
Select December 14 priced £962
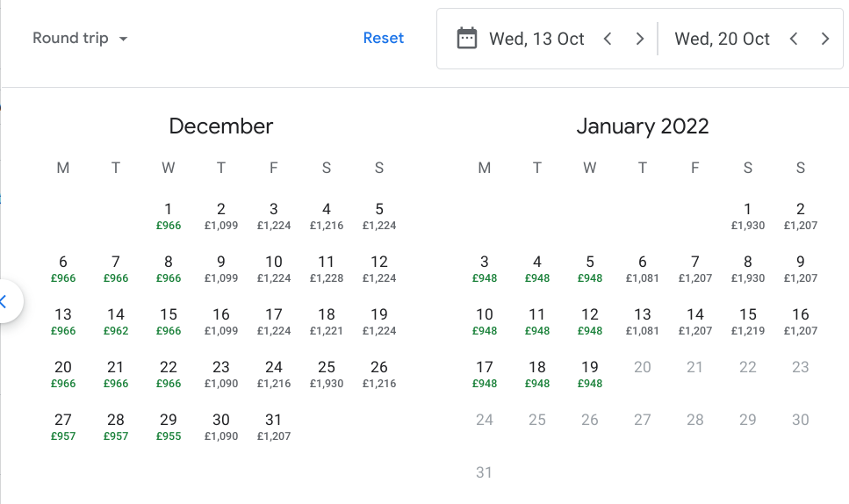click(116, 321)
